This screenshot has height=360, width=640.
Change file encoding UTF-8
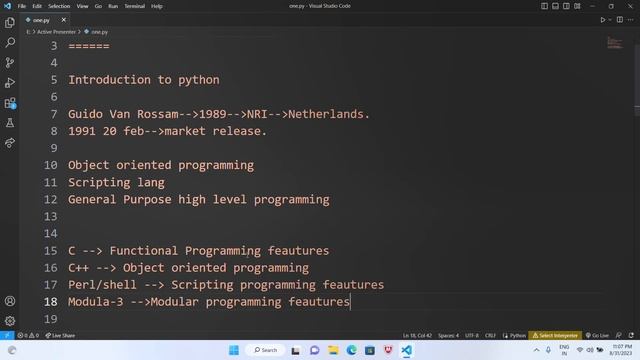472,336
